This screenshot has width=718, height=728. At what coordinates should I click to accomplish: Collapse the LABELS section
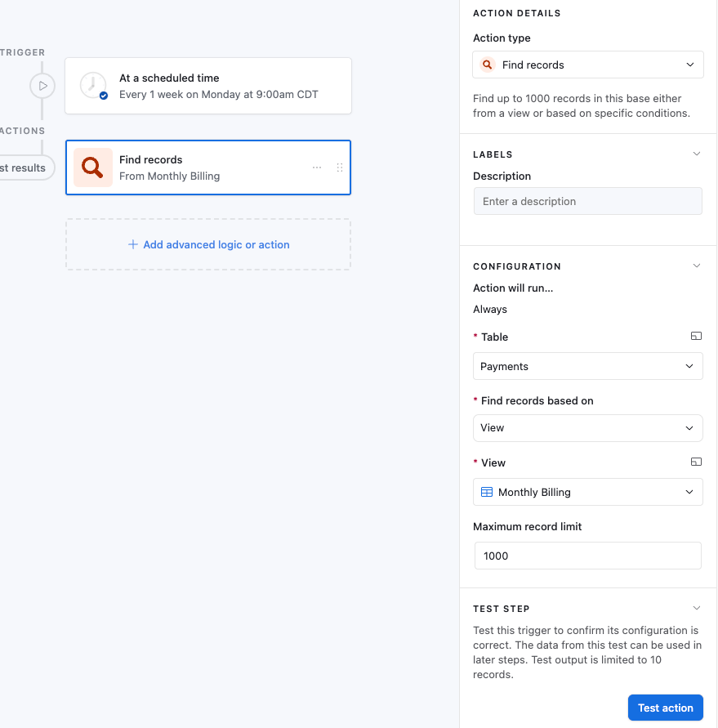pos(696,153)
